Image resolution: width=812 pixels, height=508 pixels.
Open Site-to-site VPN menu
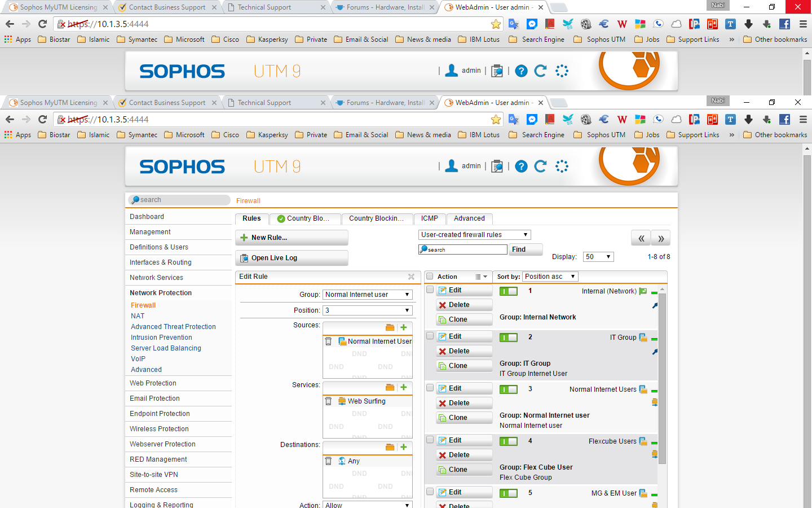(x=178, y=475)
